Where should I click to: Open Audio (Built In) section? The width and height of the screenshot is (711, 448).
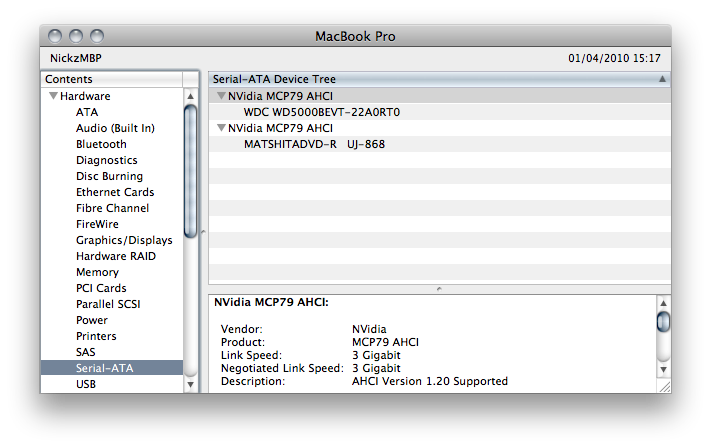tap(115, 128)
